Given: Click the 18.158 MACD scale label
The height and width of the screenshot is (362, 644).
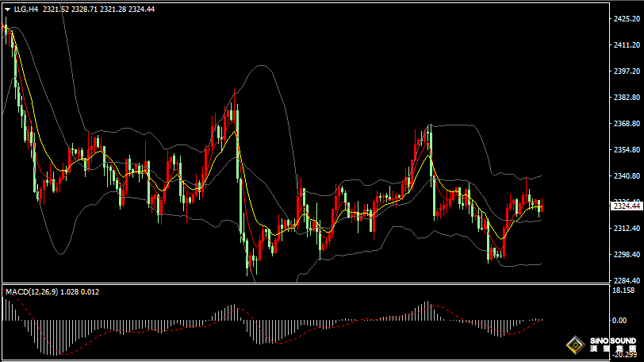Looking at the screenshot, I should pyautogui.click(x=623, y=291).
